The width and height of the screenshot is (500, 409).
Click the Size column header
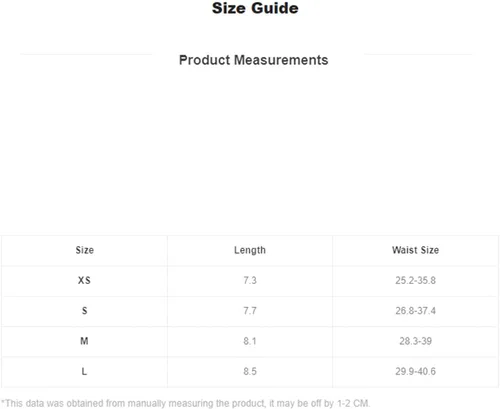(x=84, y=250)
